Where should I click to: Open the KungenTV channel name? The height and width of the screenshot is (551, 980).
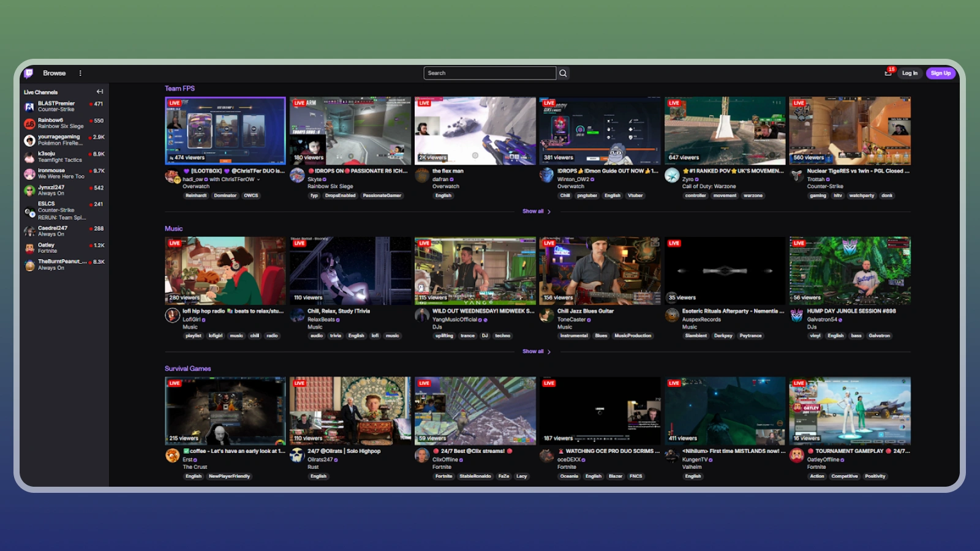click(695, 460)
